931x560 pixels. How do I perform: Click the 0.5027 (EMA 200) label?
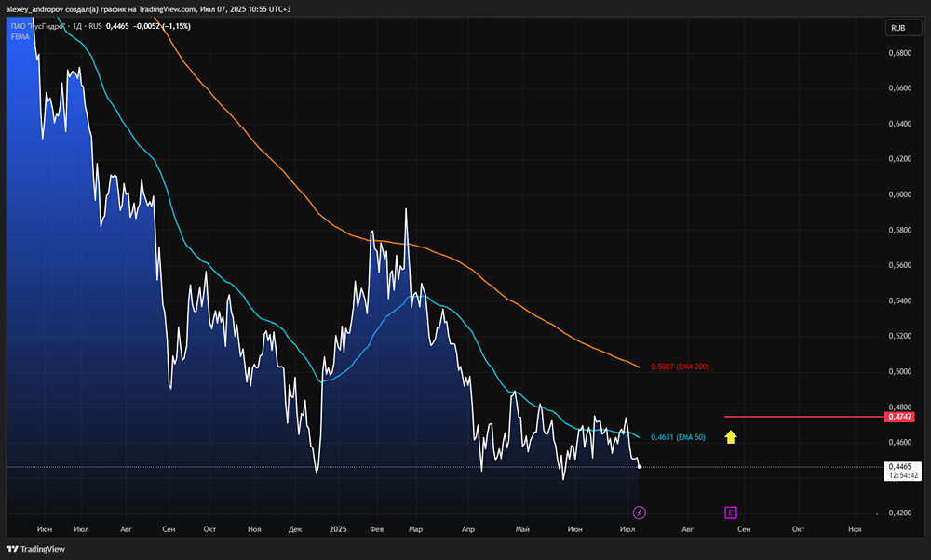tap(680, 367)
